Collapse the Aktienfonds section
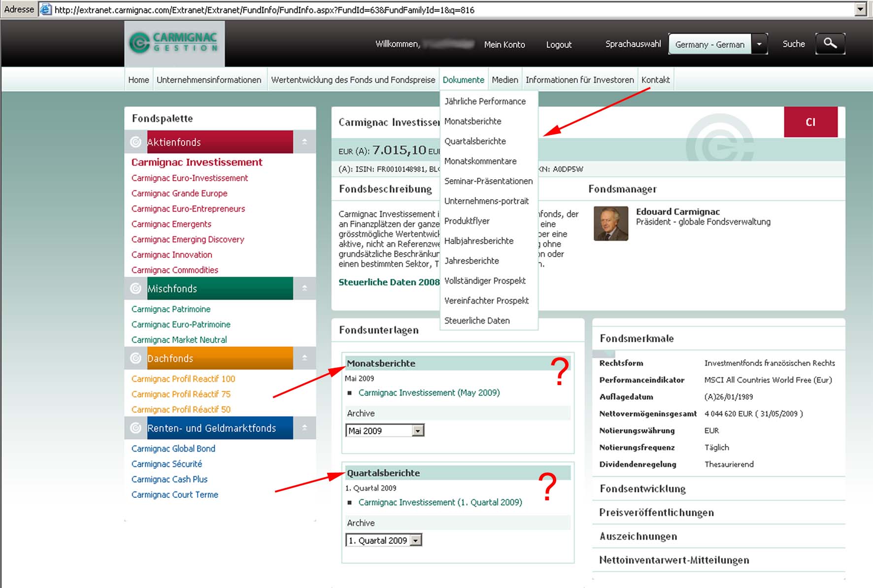This screenshot has width=873, height=588. (304, 142)
